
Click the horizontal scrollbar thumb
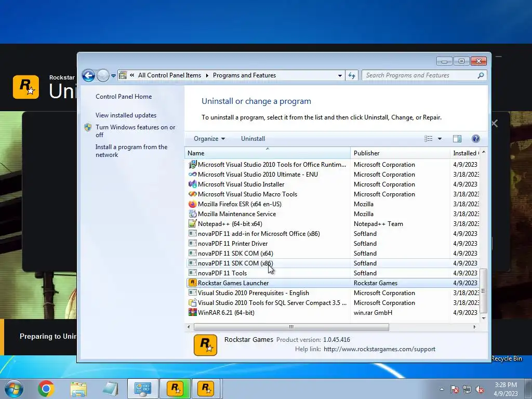tap(291, 327)
